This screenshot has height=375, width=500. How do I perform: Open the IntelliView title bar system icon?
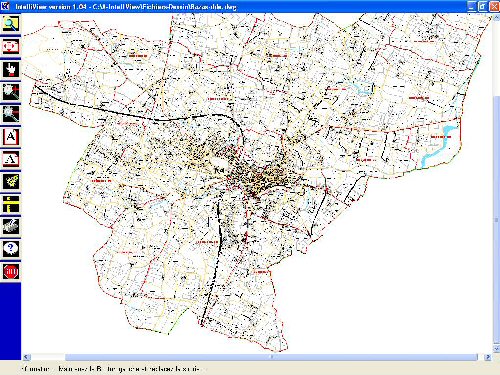(5, 6)
